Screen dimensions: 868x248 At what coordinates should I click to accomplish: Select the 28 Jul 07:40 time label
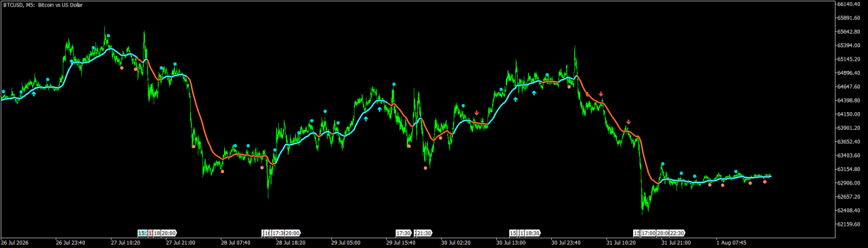click(x=236, y=242)
